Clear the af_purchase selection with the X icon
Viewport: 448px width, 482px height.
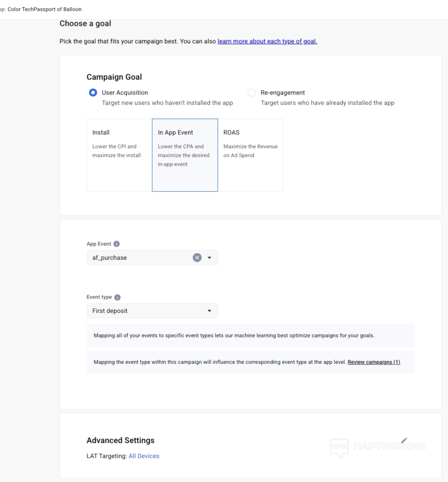tap(197, 257)
